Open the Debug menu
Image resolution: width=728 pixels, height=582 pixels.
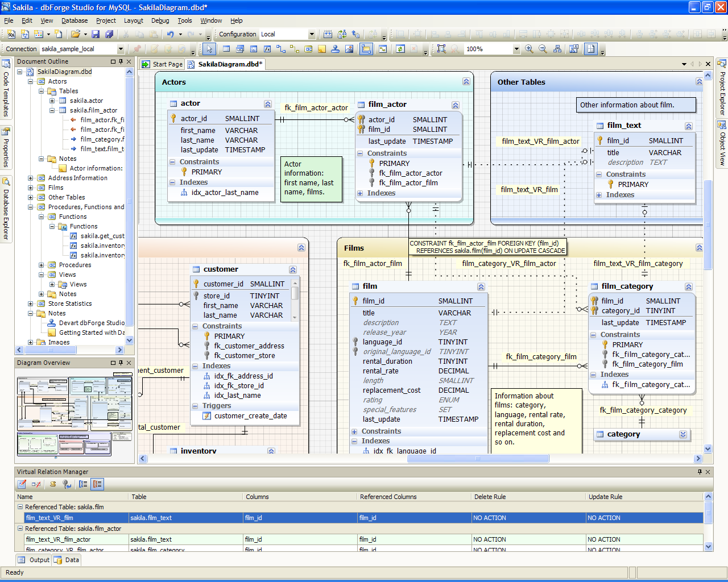pos(160,20)
